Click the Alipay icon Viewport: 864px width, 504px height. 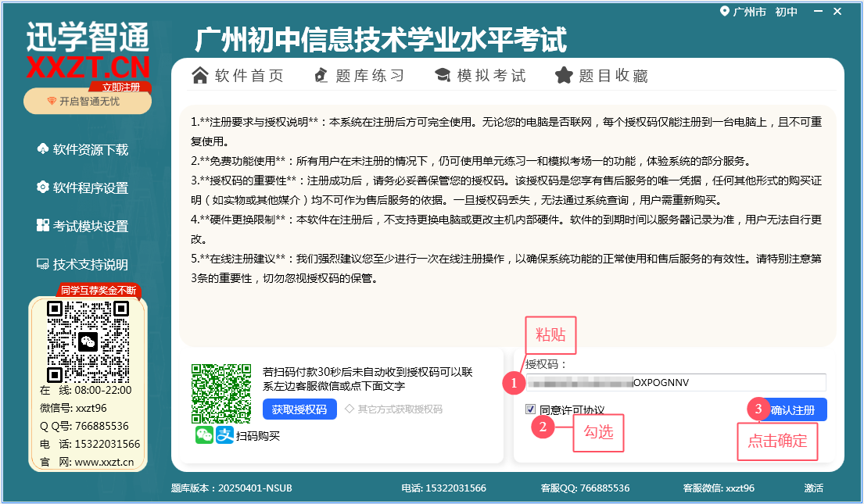point(225,435)
